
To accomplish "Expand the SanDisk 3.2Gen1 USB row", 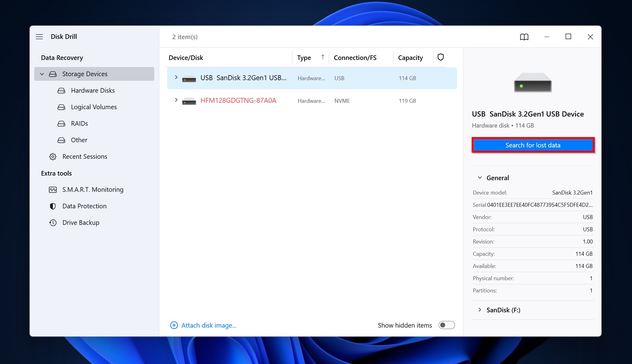I will [176, 77].
